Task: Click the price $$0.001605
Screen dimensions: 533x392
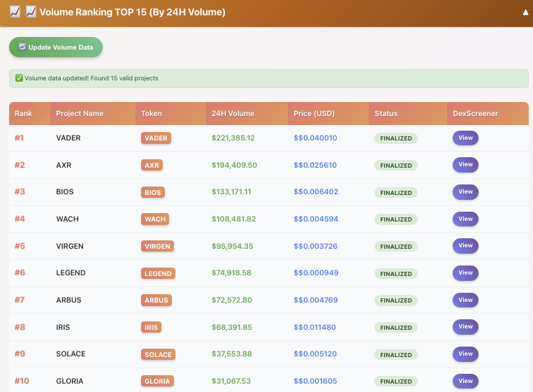Action: coord(316,381)
